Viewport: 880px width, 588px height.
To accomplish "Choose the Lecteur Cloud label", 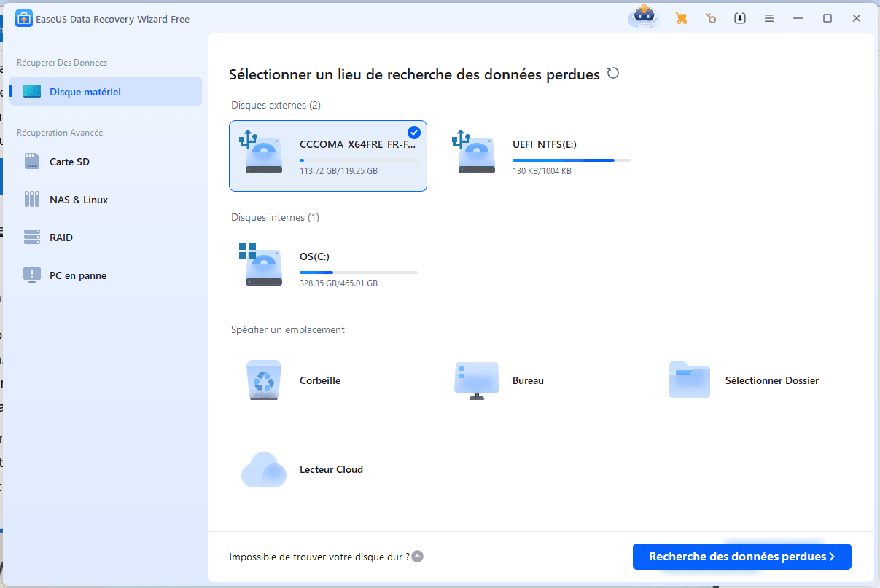I will pyautogui.click(x=331, y=469).
